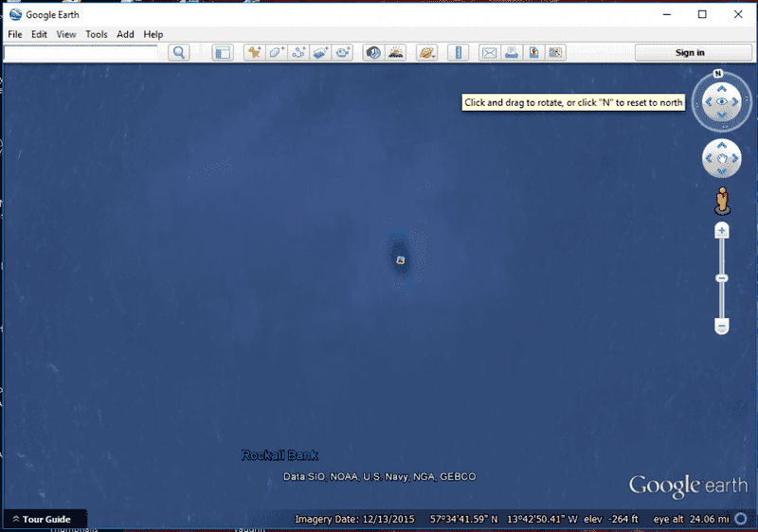Add a path using toolbar icon
The width and height of the screenshot is (758, 532).
tap(298, 52)
